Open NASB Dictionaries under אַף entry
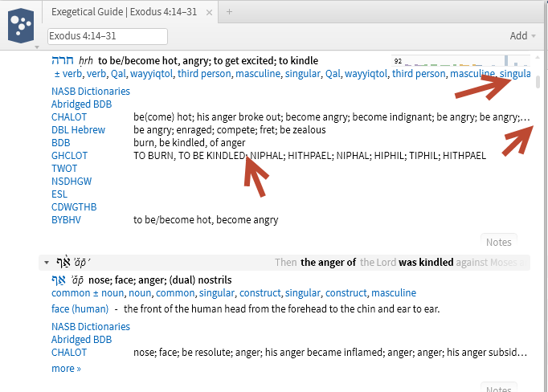Viewport: 548px width, 392px height. 91,327
